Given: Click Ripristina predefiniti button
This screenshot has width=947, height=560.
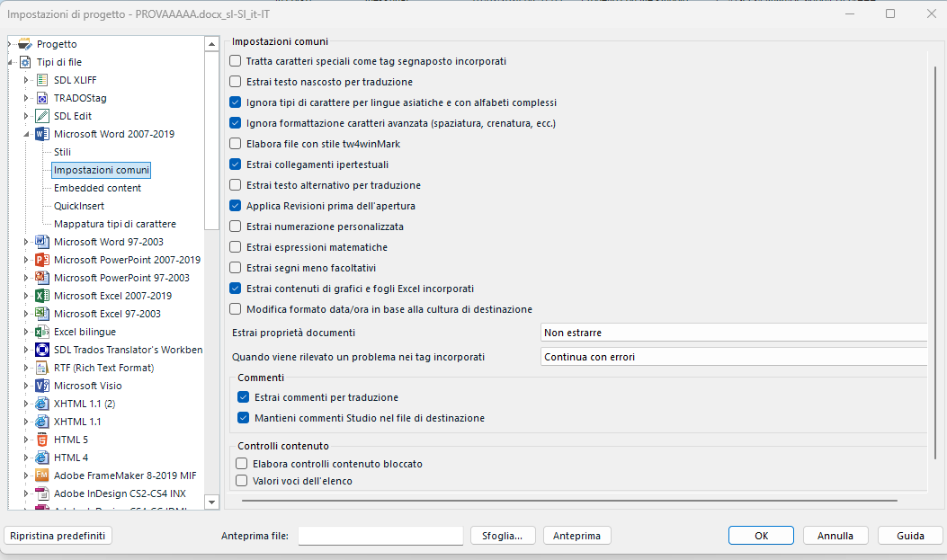Looking at the screenshot, I should pyautogui.click(x=58, y=536).
